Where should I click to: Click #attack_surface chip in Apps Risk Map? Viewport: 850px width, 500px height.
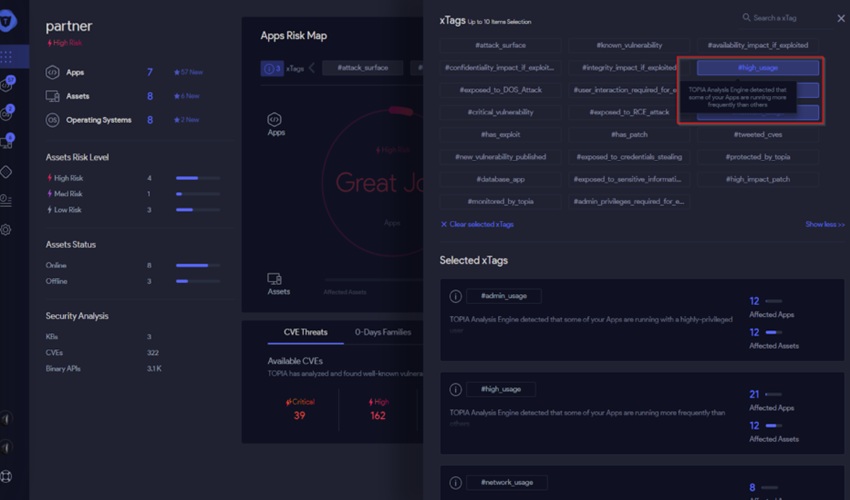(x=363, y=68)
